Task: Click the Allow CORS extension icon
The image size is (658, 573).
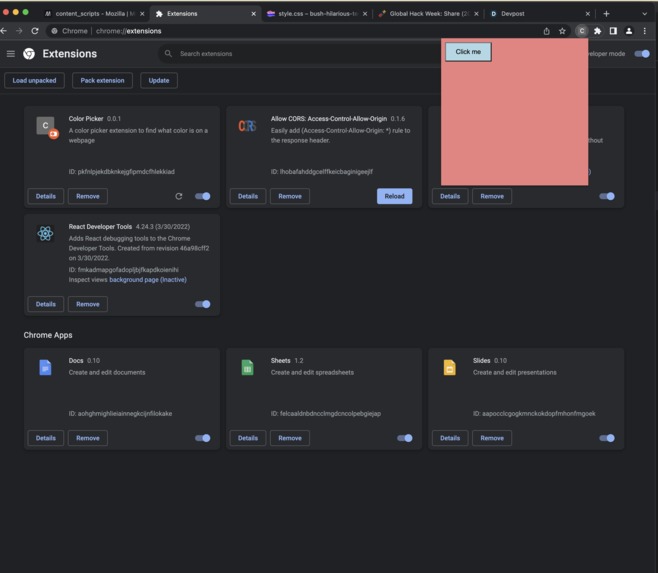Action: [x=247, y=126]
